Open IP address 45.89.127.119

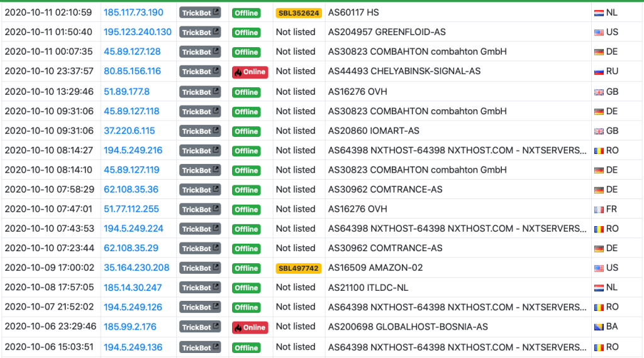pyautogui.click(x=131, y=170)
